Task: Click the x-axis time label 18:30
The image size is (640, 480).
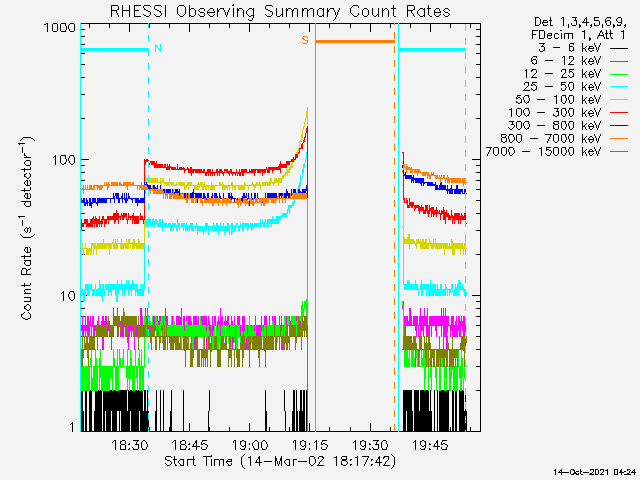Action: click(130, 445)
